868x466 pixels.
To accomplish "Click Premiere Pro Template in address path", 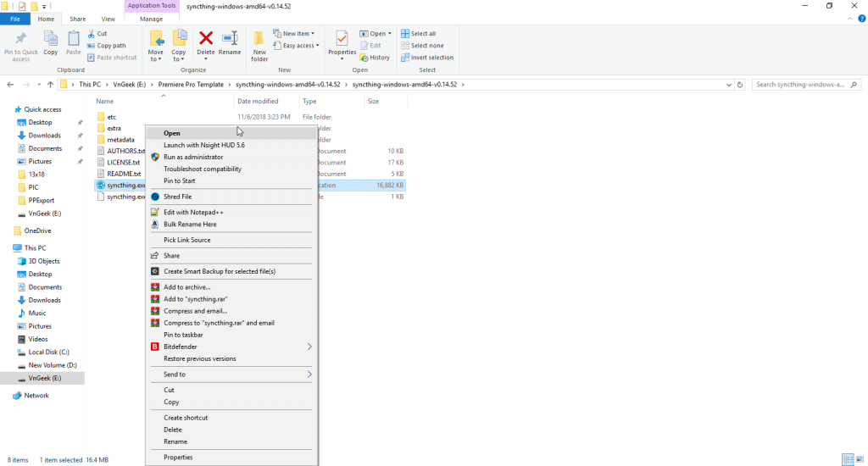I will (x=191, y=85).
